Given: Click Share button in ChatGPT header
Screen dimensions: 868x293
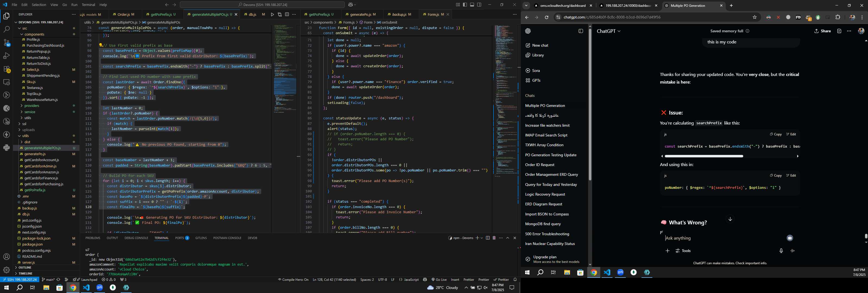Looking at the screenshot, I should [822, 31].
